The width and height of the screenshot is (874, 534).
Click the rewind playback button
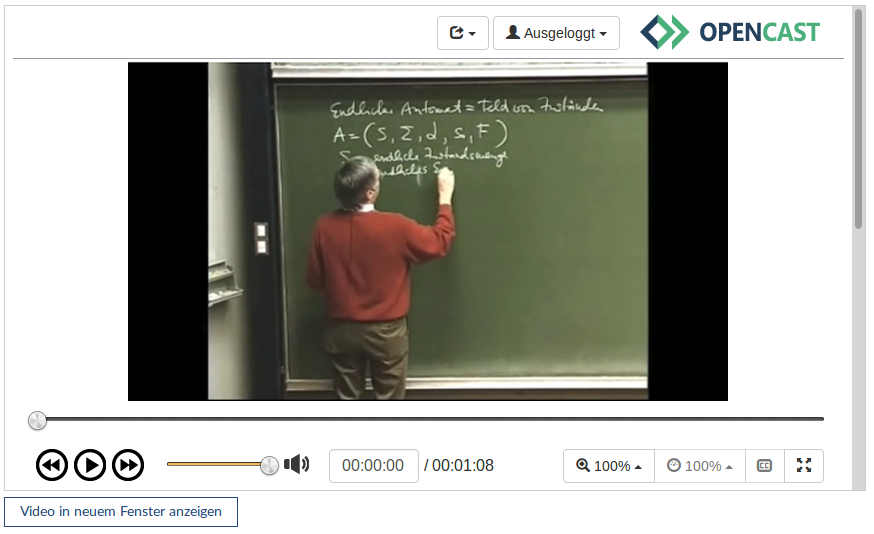click(51, 465)
